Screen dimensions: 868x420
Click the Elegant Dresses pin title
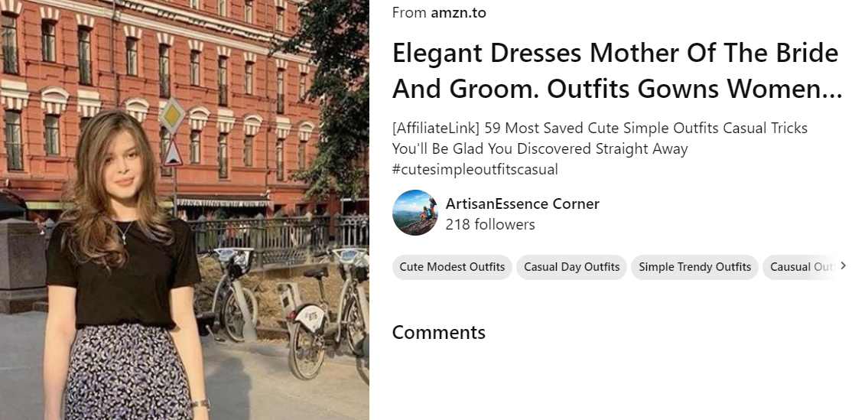click(616, 71)
